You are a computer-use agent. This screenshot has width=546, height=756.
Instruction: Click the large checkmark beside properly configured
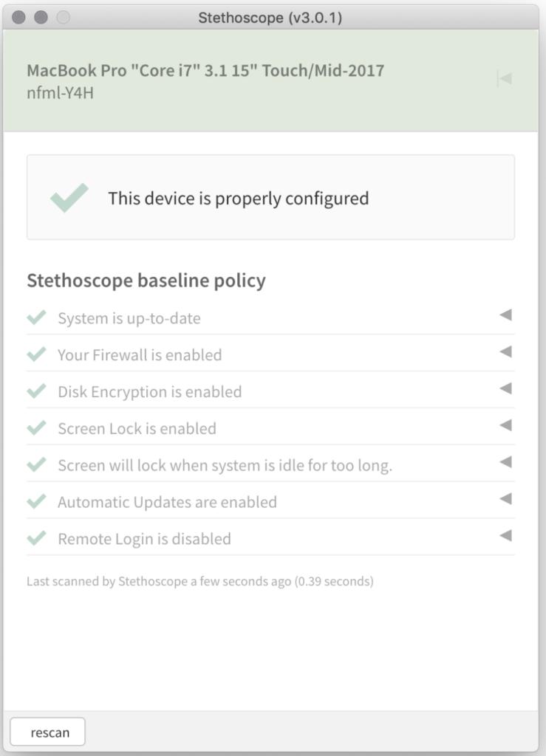pos(69,198)
